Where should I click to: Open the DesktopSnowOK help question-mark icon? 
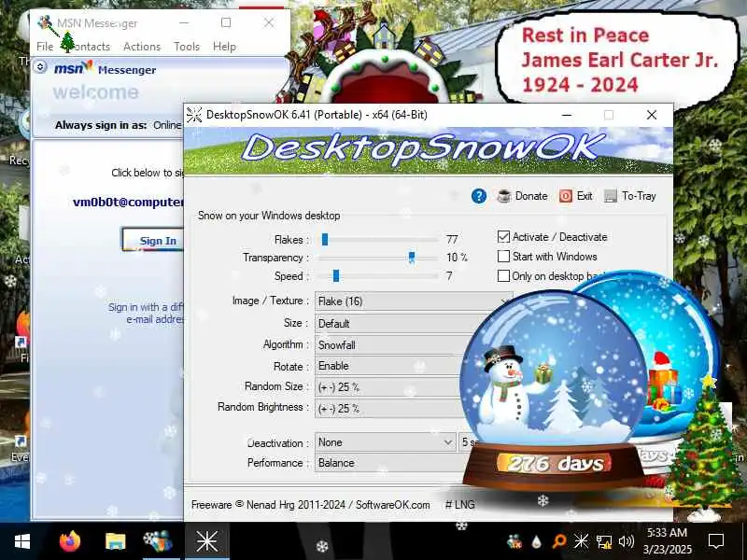[479, 196]
